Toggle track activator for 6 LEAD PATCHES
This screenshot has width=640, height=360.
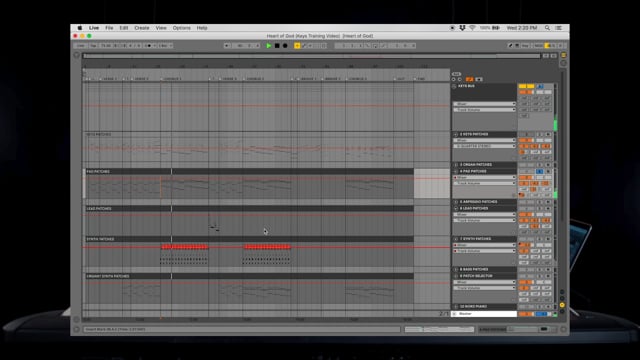coord(526,208)
